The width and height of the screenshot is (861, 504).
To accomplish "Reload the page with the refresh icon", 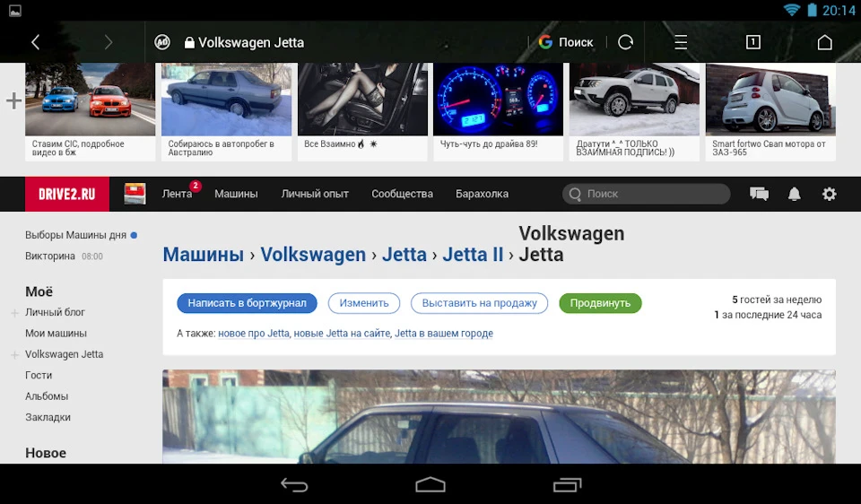I will (625, 42).
